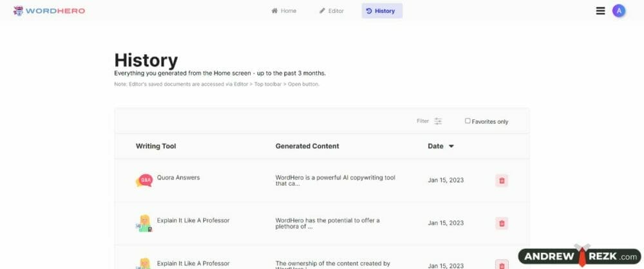Open the purple user avatar
The image size is (644, 269).
618,11
